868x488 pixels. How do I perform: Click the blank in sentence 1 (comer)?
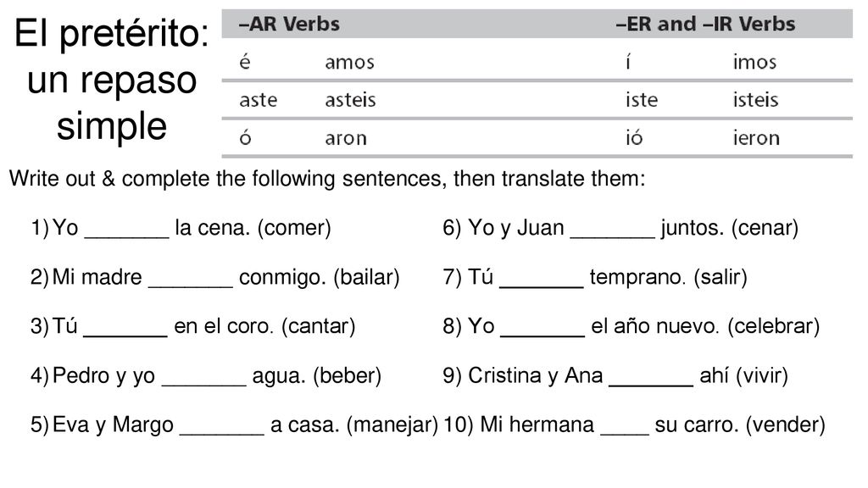coord(127,232)
